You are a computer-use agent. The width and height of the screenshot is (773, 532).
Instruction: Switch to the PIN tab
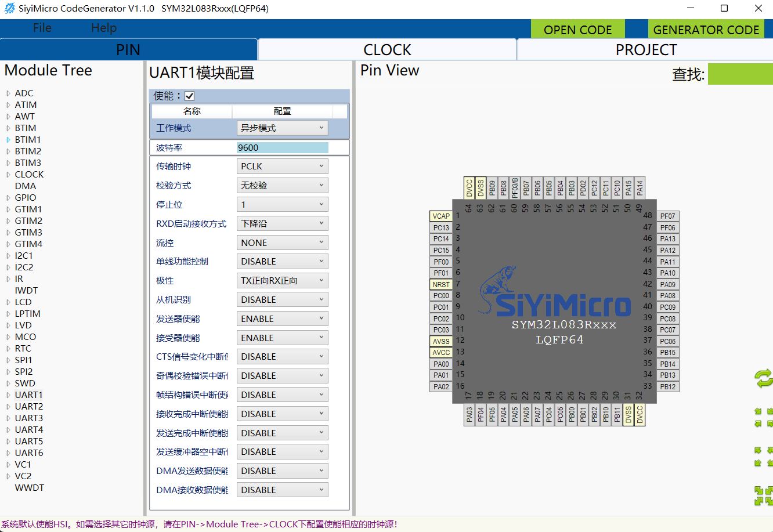point(128,50)
